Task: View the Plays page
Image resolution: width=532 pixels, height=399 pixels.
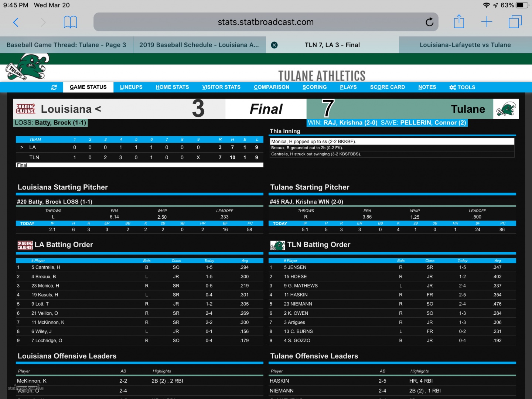Action: (348, 87)
